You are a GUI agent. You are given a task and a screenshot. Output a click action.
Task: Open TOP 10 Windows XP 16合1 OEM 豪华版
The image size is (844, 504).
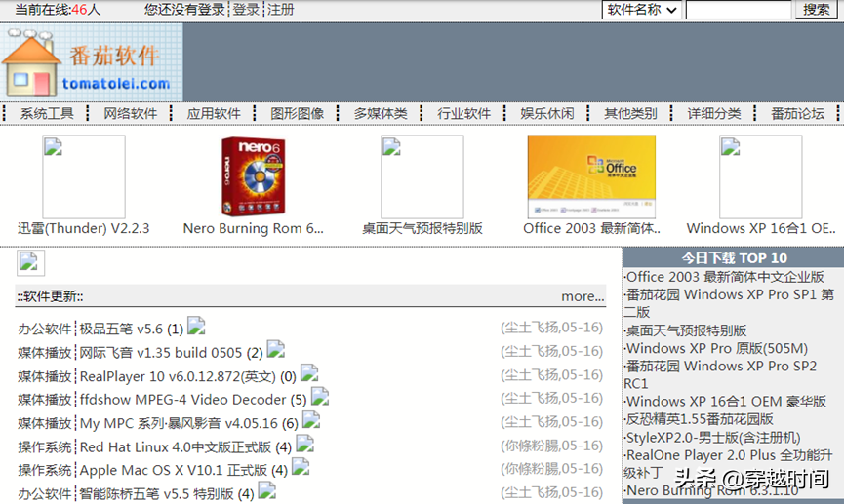(x=726, y=402)
